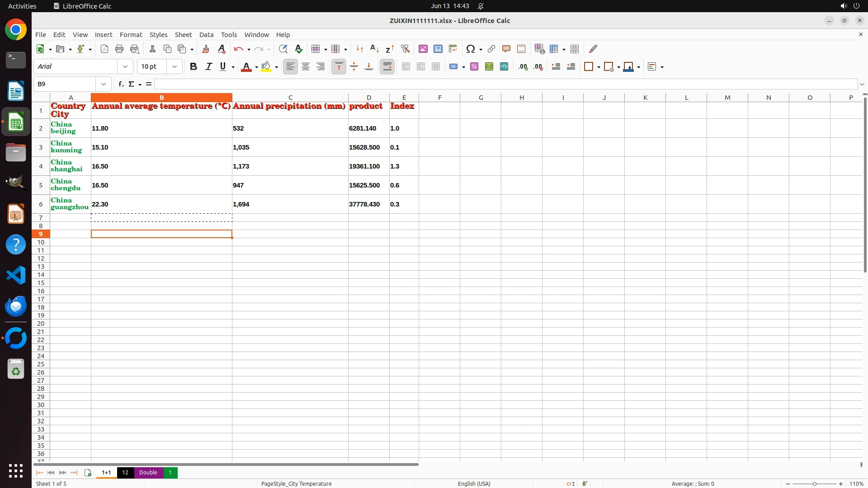
Task: Open the font size dropdown list
Action: point(175,67)
